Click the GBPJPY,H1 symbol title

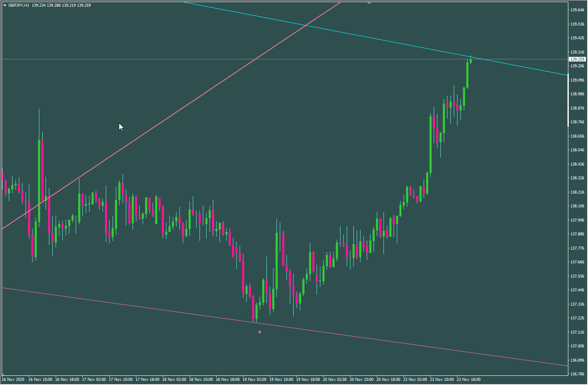[x=19, y=5]
